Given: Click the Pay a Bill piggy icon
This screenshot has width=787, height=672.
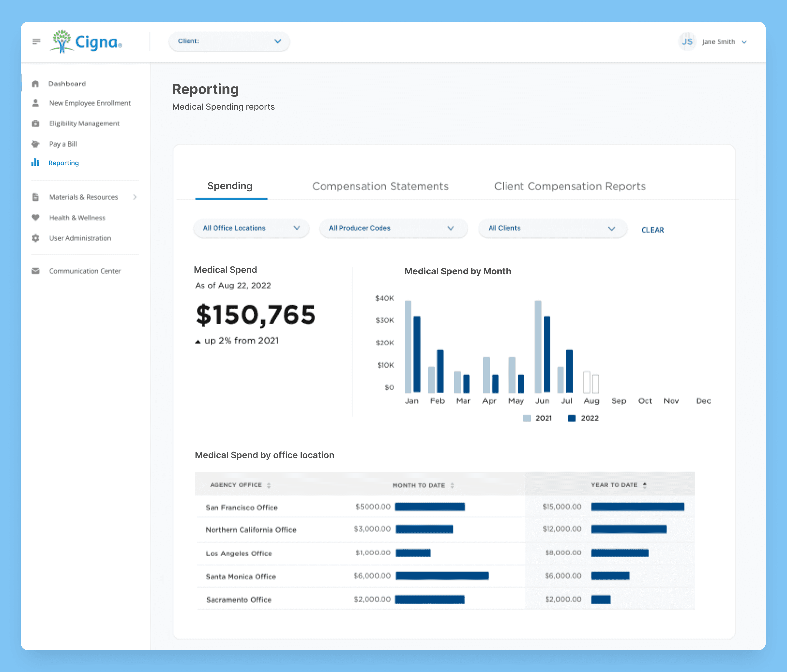Looking at the screenshot, I should pyautogui.click(x=35, y=144).
